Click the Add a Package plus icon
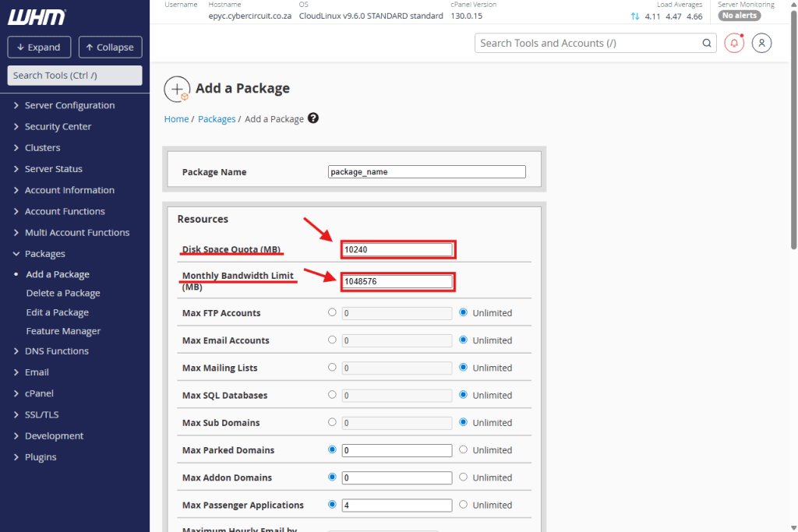Screen dimensions: 798x532 177,89
